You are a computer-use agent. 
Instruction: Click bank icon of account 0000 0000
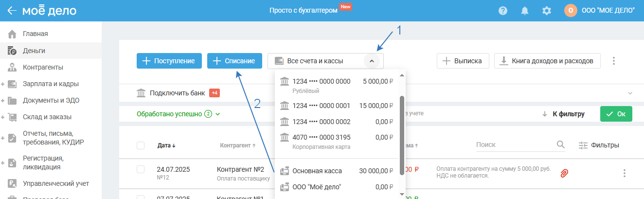point(285,81)
